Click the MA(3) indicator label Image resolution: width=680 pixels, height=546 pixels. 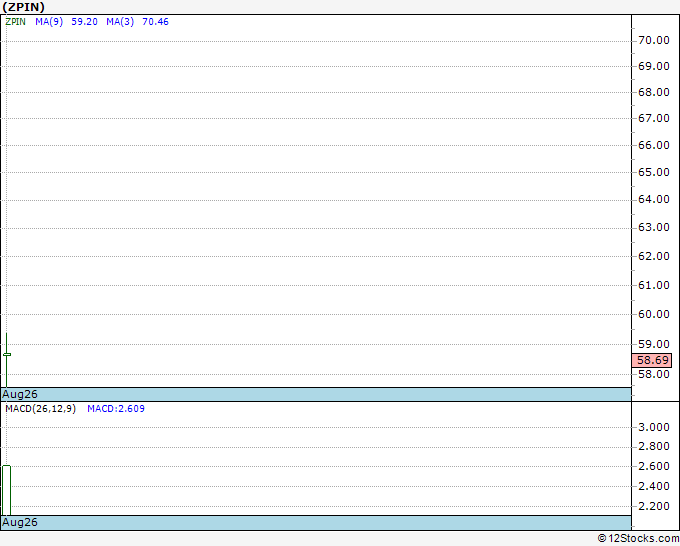[120, 22]
